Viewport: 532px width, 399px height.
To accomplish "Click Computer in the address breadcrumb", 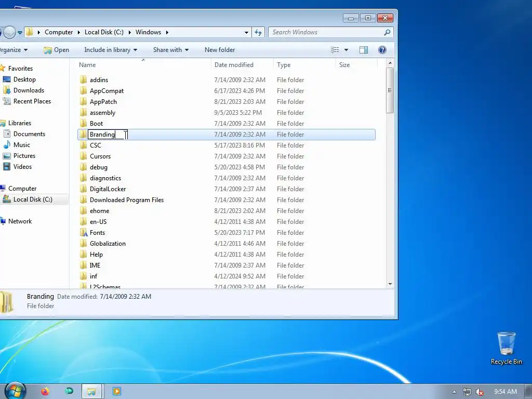I will (x=59, y=32).
